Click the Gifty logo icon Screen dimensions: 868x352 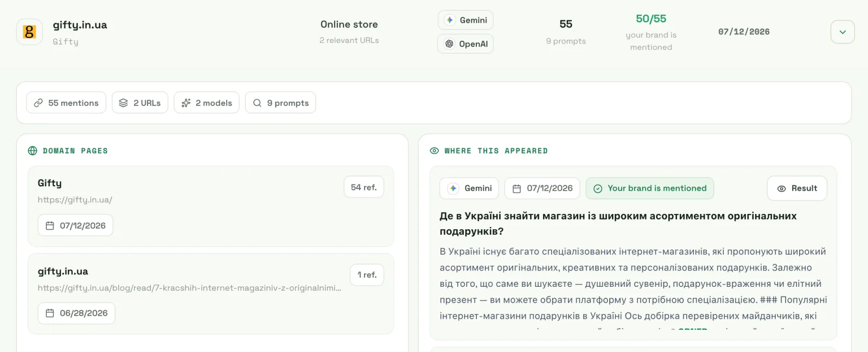point(29,32)
